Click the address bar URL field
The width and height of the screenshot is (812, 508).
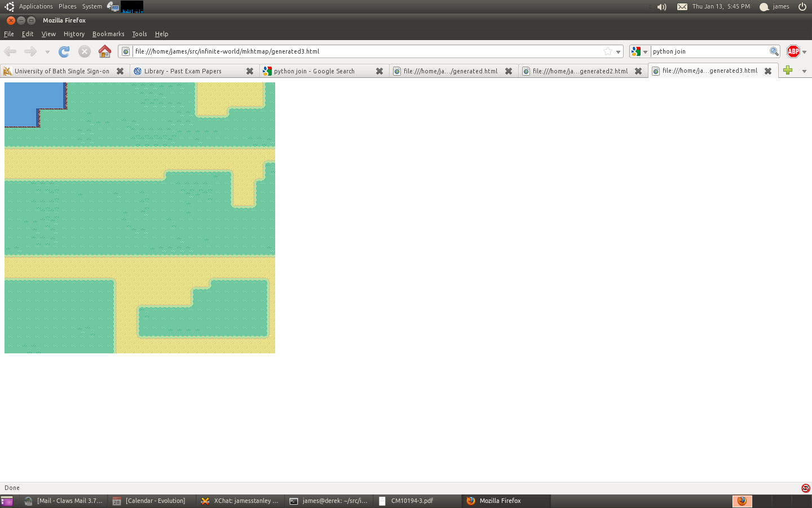click(x=367, y=51)
